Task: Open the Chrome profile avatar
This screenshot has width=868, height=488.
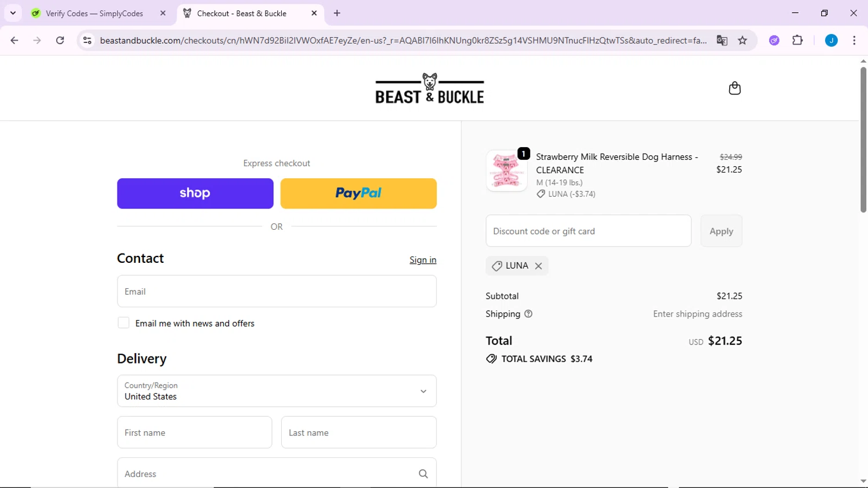Action: click(831, 41)
